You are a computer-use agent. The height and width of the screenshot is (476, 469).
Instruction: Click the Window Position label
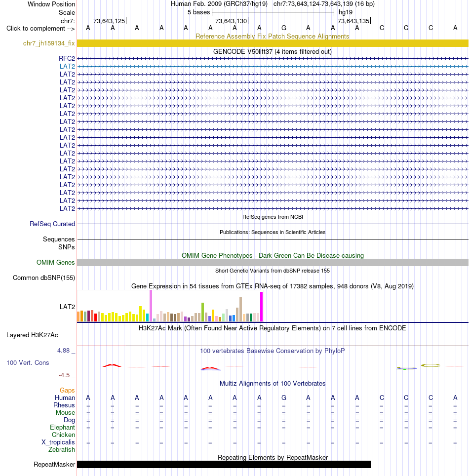tap(51, 4)
